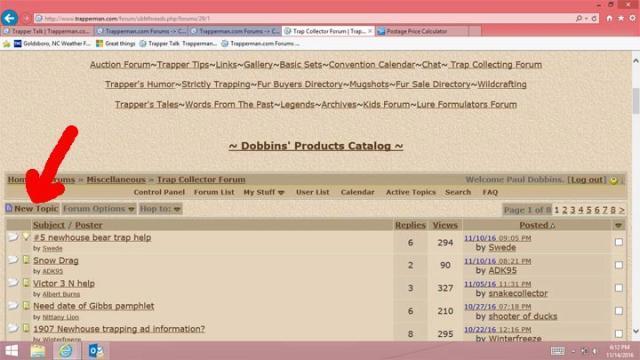This screenshot has width=640, height=360.
Task: Open Outlook from the taskbar
Action: 96,351
